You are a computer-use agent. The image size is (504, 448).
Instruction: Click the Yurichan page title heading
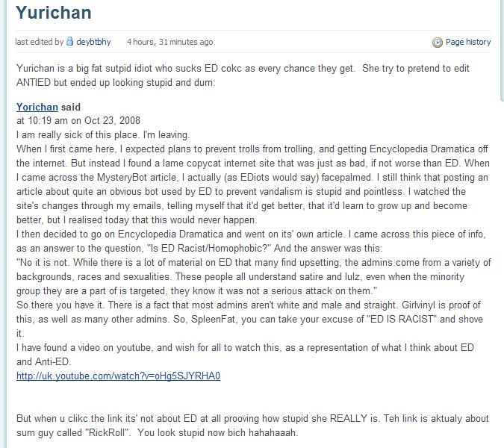coord(54,14)
